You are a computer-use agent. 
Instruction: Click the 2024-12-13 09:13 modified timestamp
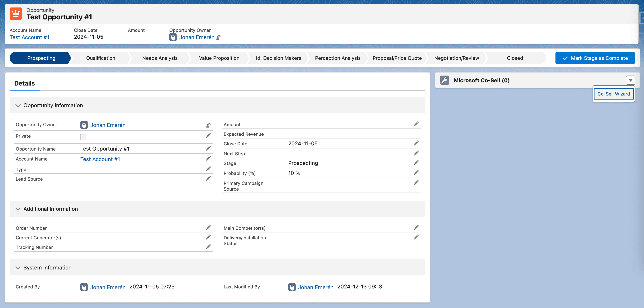point(359,287)
